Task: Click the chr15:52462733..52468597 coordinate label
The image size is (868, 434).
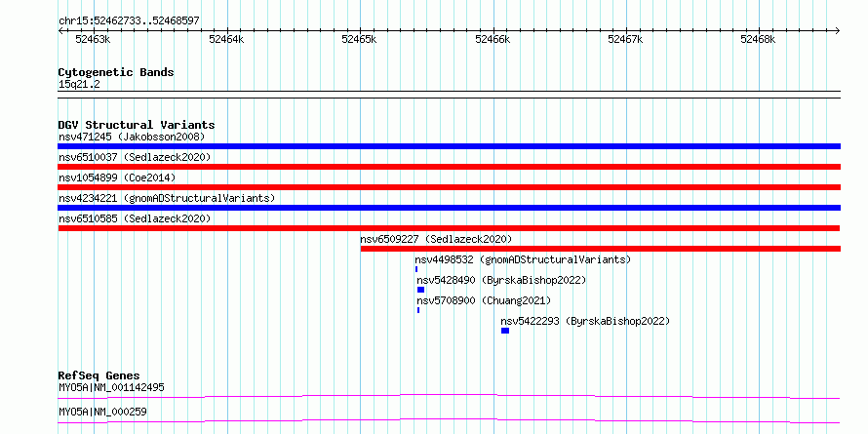Action: (x=129, y=21)
